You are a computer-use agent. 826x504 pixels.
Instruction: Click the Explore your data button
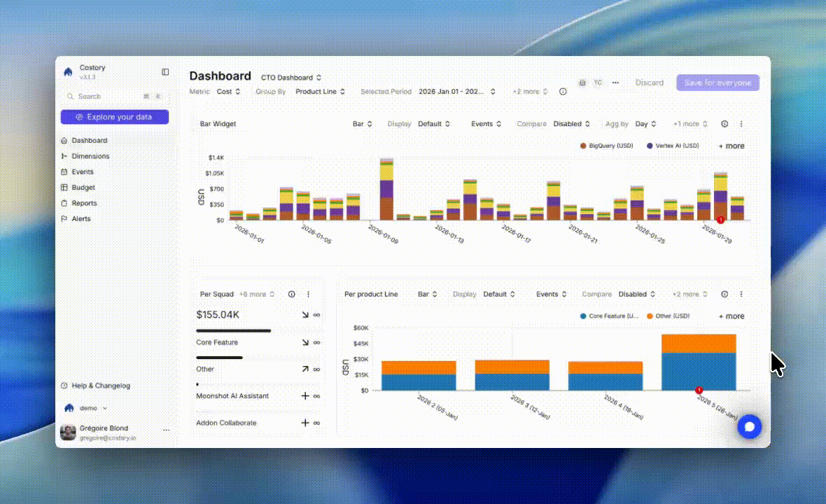tap(115, 117)
